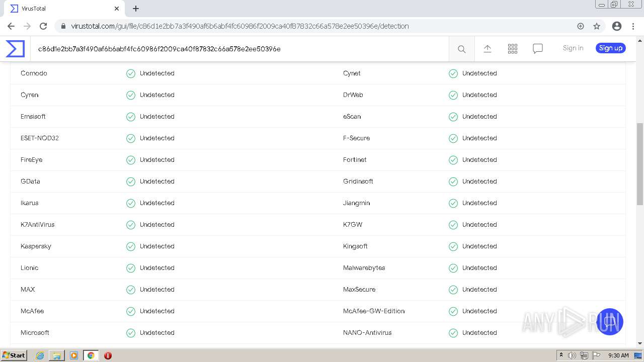Click the F-Secure engine name
Screen dimensions: 644x362
[356, 138]
